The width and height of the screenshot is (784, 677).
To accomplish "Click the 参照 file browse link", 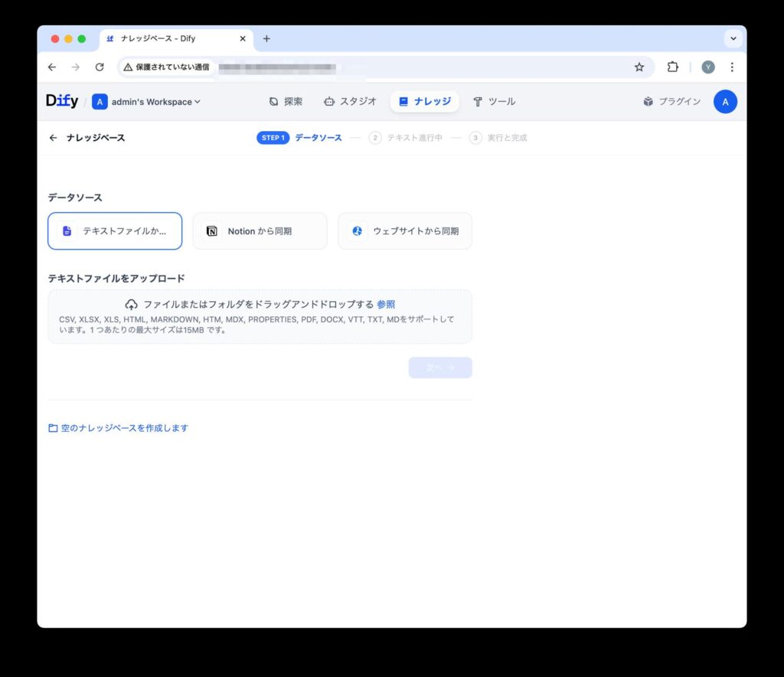I will click(387, 304).
